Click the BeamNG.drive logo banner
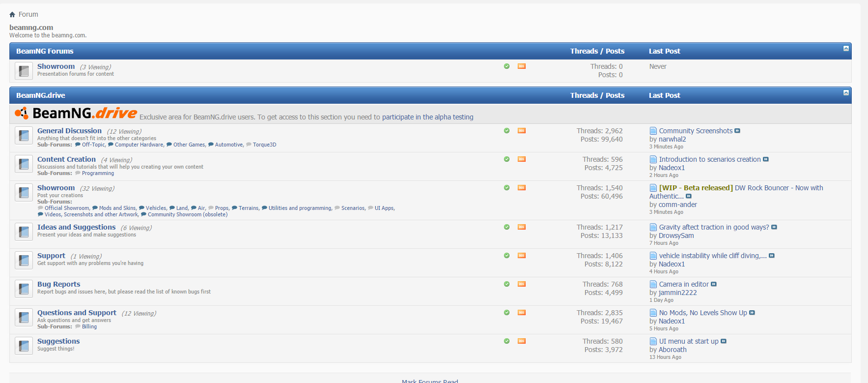Image resolution: width=868 pixels, height=383 pixels. coord(76,113)
